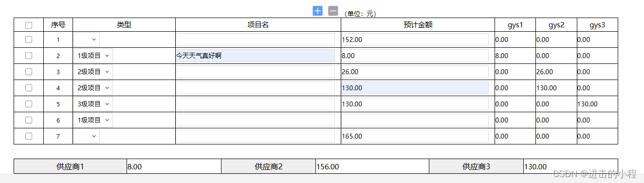644x183 pixels.
Task: Click the sequence number 4 cell
Action: 58,88
